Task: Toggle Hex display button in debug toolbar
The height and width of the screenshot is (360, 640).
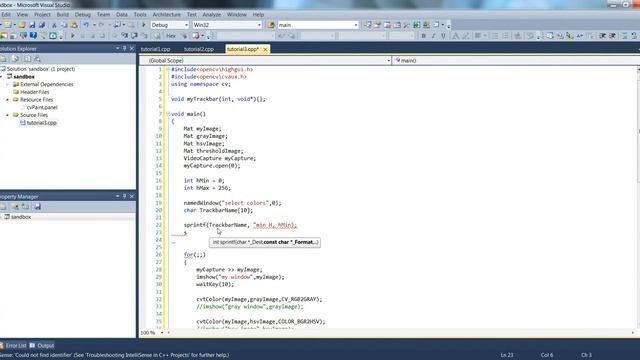Action: pos(171,36)
